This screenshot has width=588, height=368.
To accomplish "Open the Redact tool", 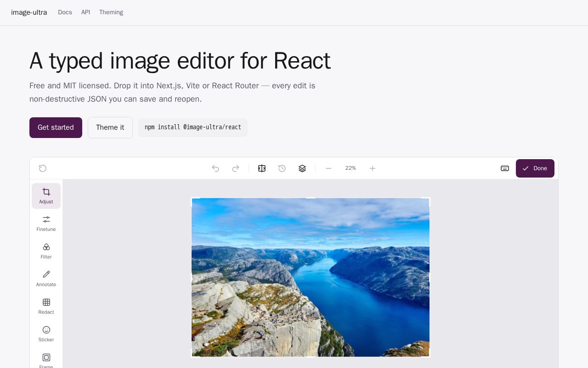I will point(46,306).
